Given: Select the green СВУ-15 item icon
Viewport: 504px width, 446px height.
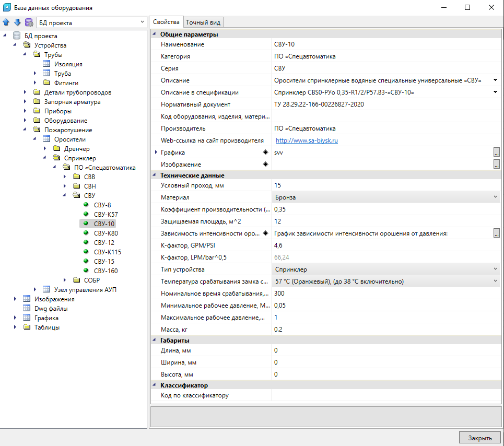Looking at the screenshot, I should 86,261.
